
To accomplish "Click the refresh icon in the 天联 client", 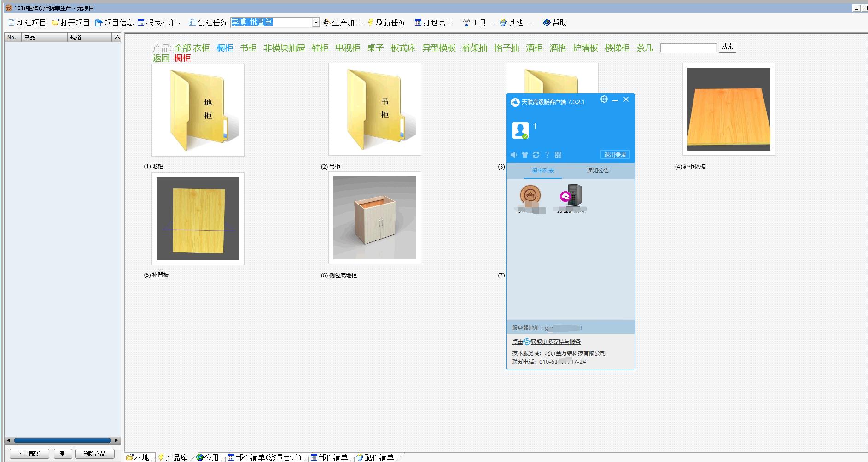I will click(x=536, y=155).
